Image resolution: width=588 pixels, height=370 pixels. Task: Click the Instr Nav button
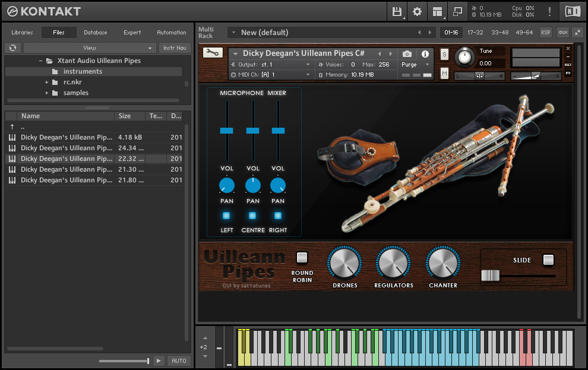(174, 48)
